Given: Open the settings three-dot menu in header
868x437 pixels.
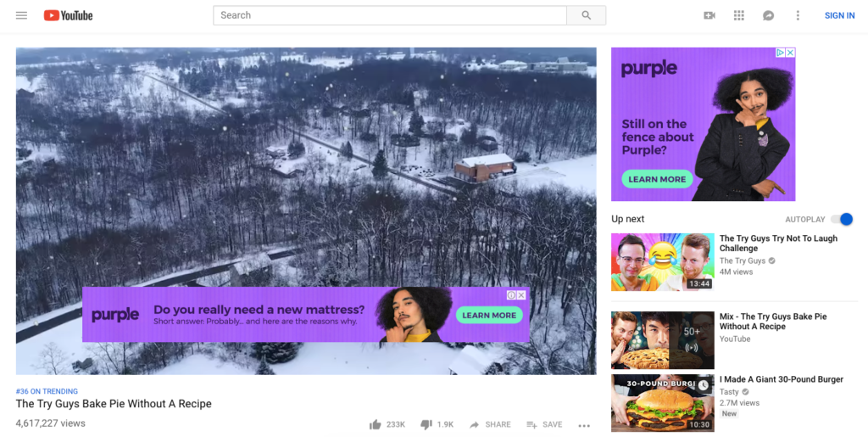Looking at the screenshot, I should point(798,15).
